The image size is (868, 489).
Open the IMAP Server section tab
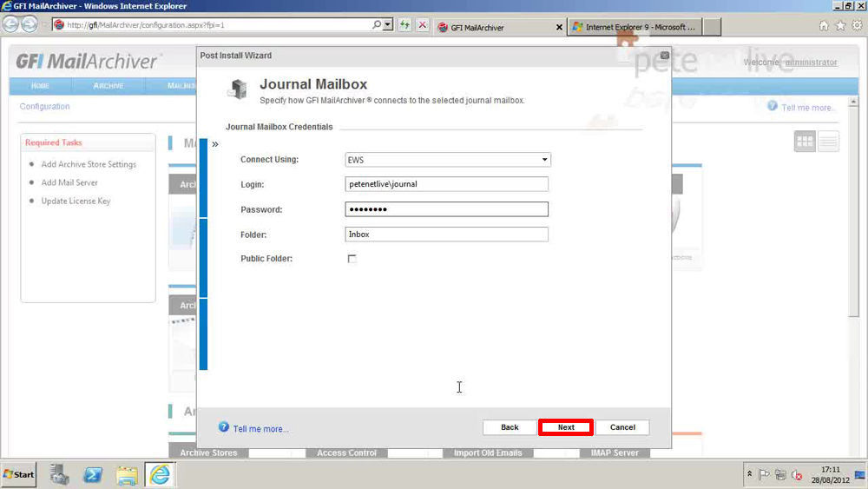pyautogui.click(x=615, y=453)
